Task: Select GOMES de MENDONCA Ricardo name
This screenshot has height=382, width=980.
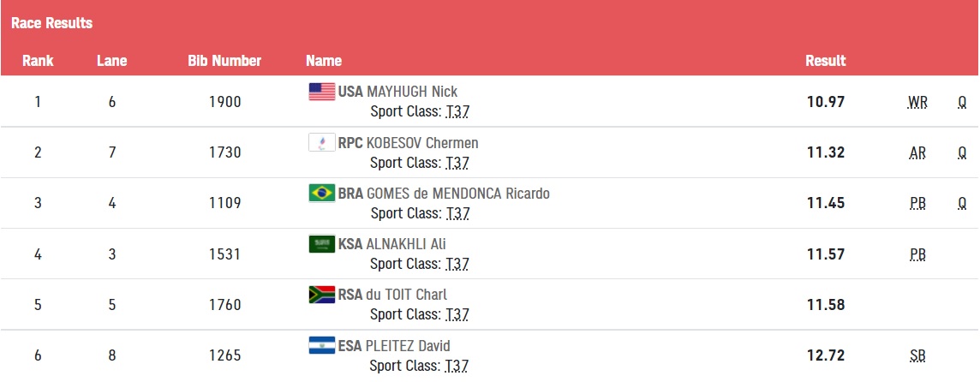Action: click(x=458, y=194)
